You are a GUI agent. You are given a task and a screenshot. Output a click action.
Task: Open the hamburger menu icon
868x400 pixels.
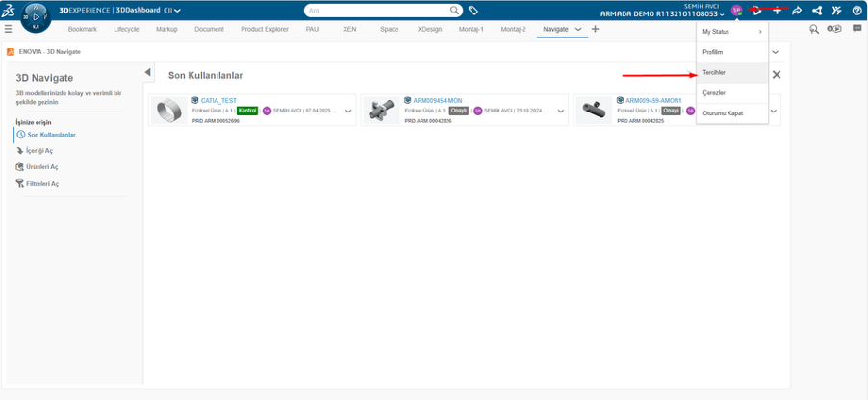click(x=8, y=29)
